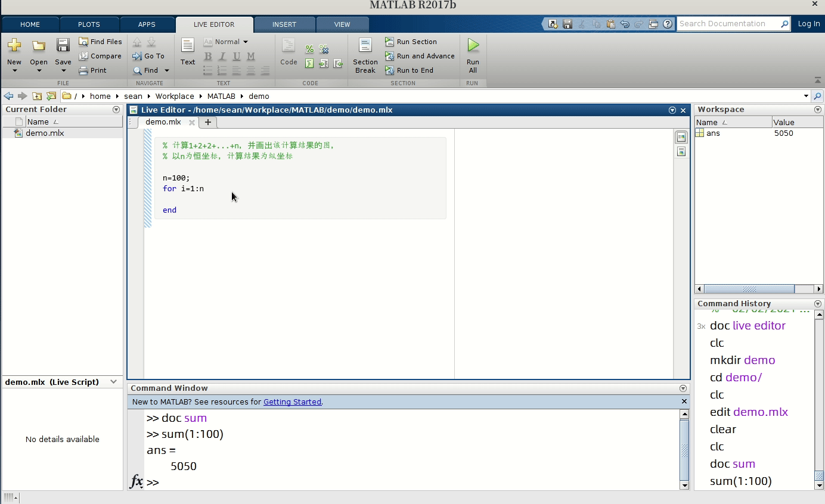The image size is (825, 504).
Task: Open Command History panel actions menu
Action: coord(818,304)
